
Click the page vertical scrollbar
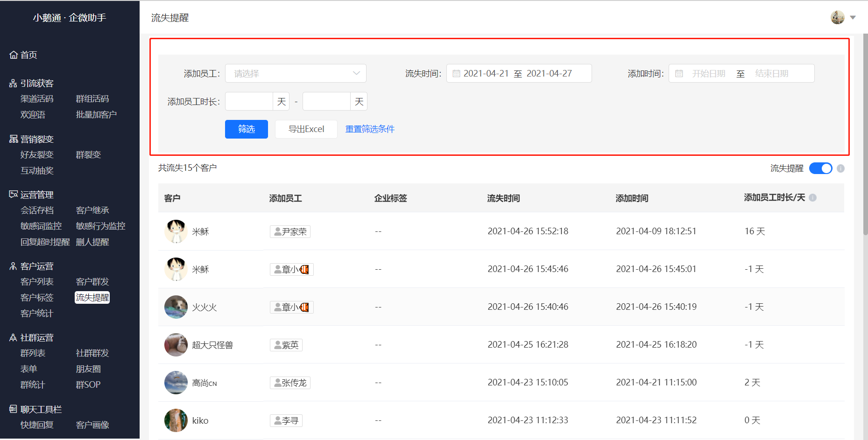pyautogui.click(x=865, y=135)
